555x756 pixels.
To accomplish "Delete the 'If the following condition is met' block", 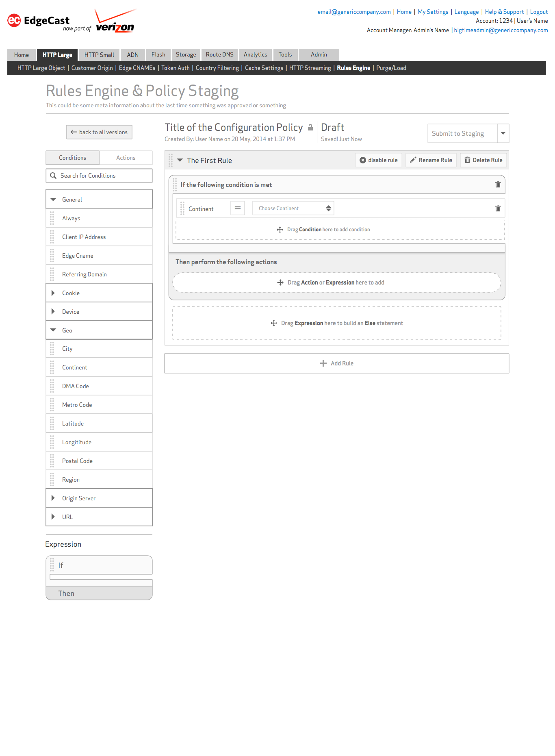I will 498,185.
